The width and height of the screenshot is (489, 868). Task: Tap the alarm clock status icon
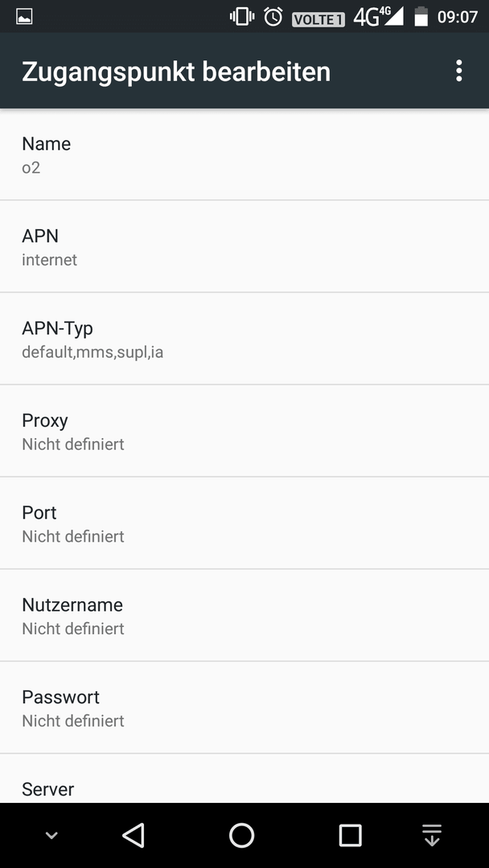click(273, 17)
